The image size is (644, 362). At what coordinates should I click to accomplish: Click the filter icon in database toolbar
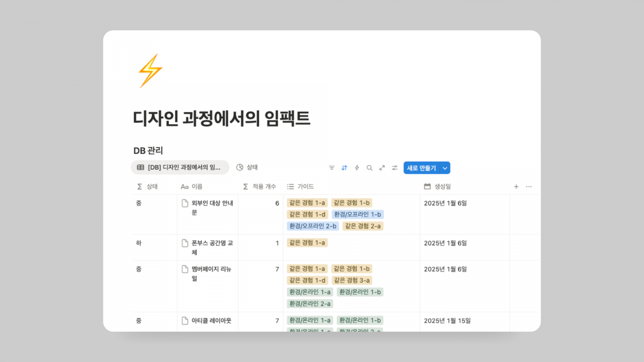click(x=331, y=168)
